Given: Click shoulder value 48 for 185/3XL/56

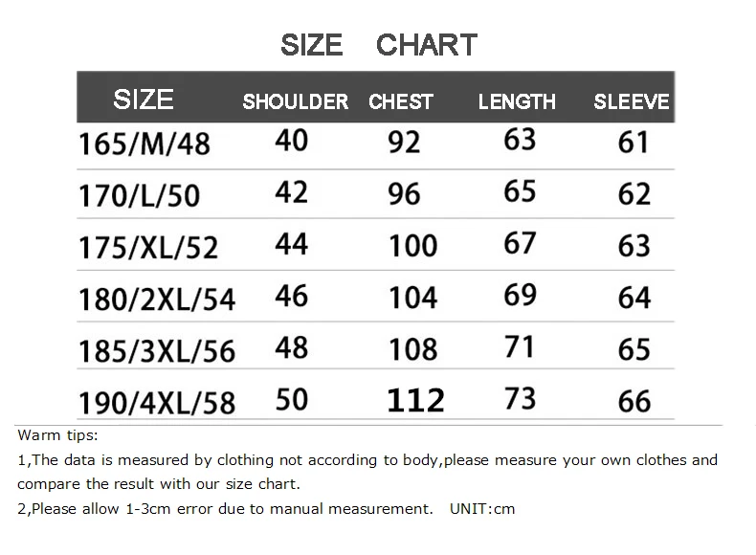Looking at the screenshot, I should click(x=291, y=346).
